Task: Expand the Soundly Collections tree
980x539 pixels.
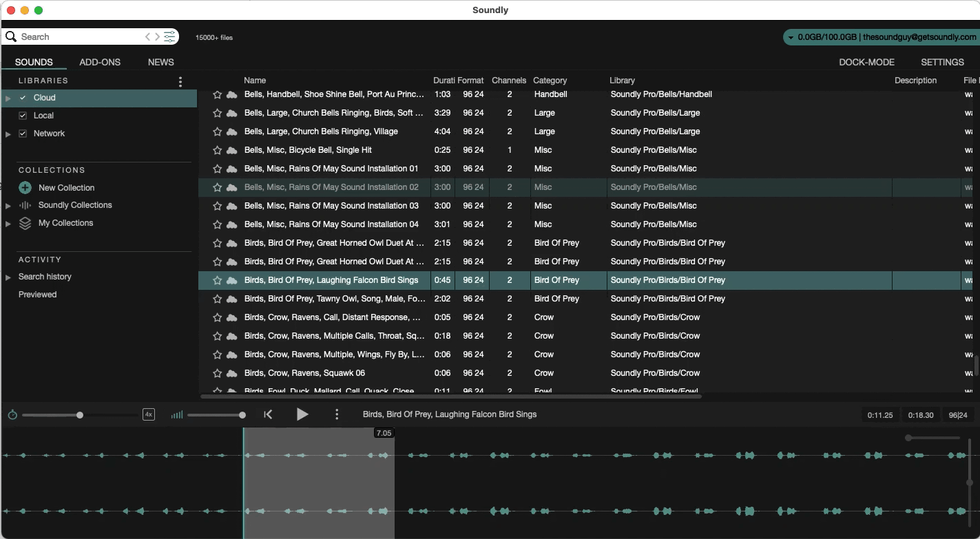Action: [8, 206]
